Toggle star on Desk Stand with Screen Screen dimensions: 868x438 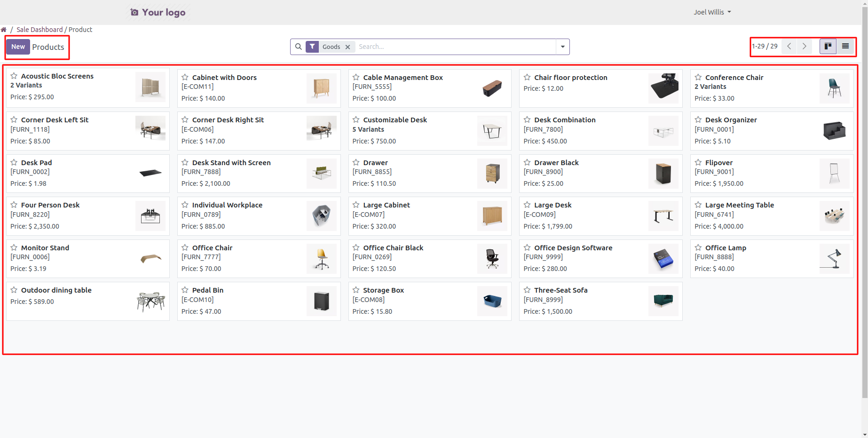(185, 162)
